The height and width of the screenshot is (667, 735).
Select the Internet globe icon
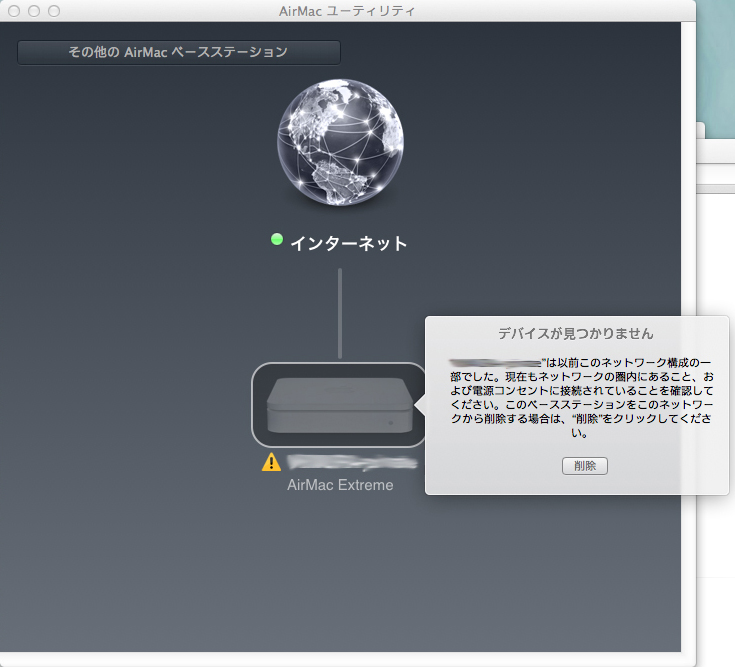(340, 142)
